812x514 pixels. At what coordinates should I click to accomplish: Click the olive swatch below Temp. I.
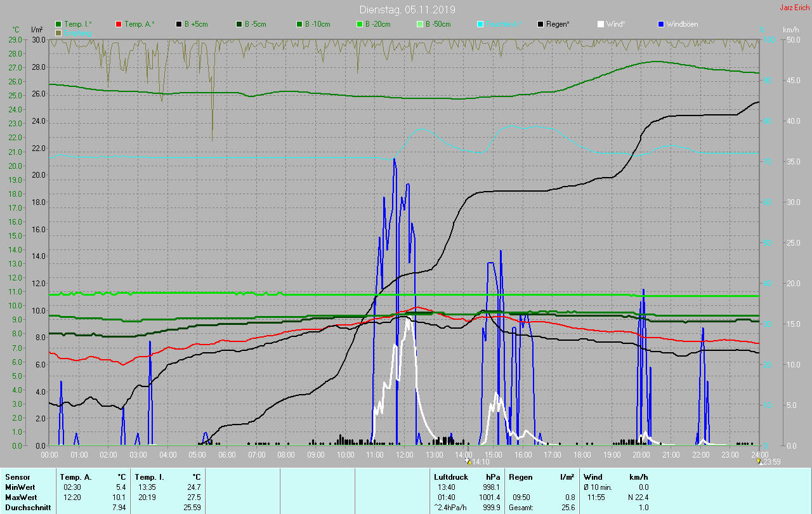(x=58, y=32)
